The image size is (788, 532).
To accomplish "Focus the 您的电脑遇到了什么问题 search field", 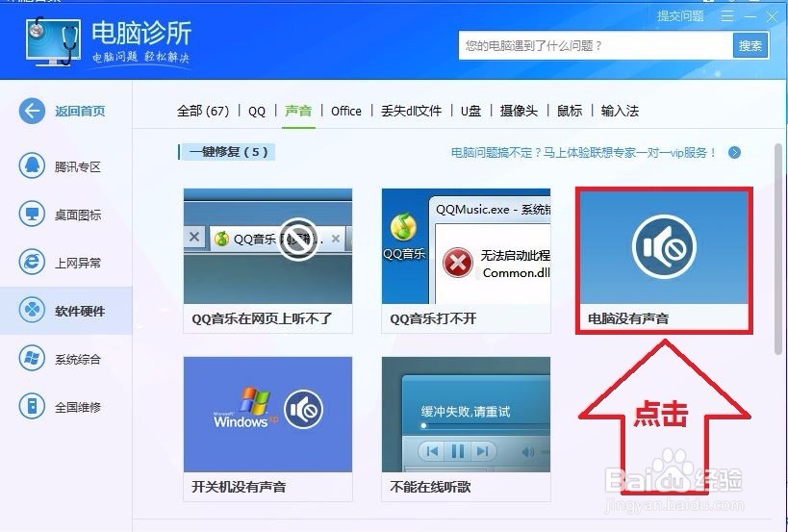I will [x=595, y=46].
